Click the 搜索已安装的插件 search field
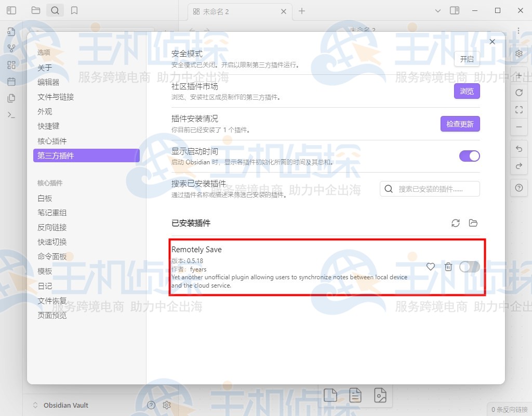Viewport: 532px width, 416px height. [430, 188]
